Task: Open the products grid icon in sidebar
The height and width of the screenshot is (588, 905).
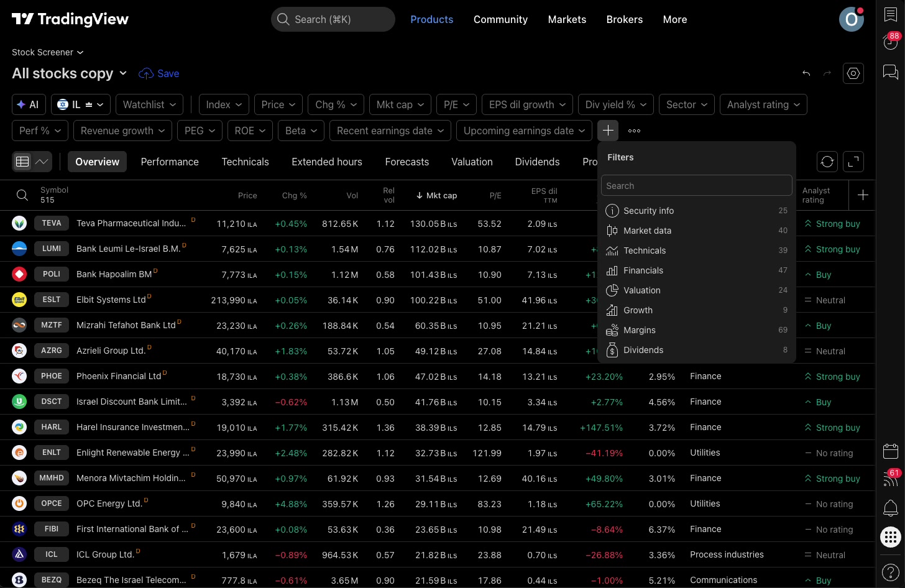Action: (891, 537)
